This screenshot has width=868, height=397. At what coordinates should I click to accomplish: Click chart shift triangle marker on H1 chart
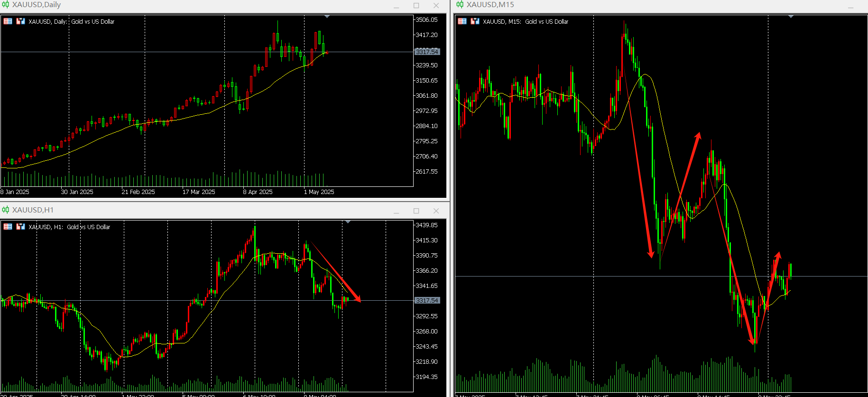tap(348, 222)
